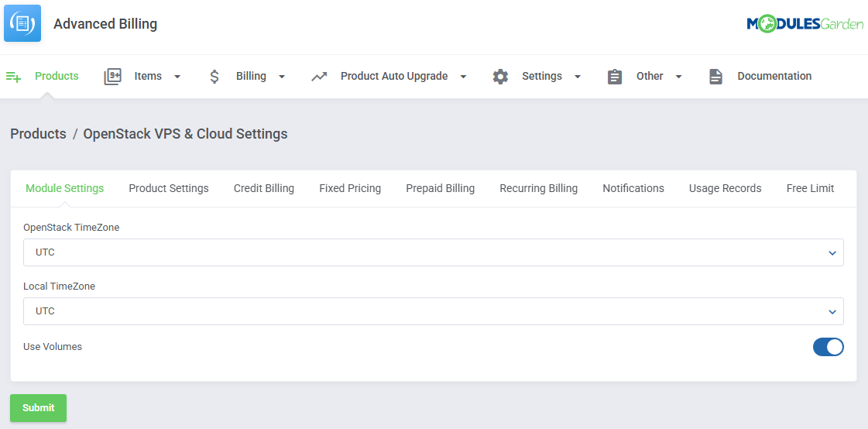Viewport: 868px width, 429px height.
Task: Click the Billing dollar sign icon
Action: click(214, 77)
